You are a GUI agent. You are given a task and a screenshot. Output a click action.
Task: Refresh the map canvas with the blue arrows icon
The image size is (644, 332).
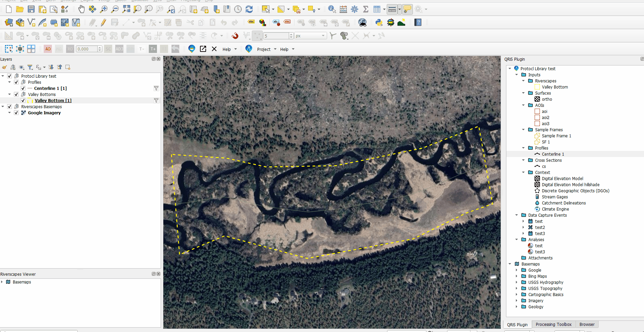pos(249,9)
